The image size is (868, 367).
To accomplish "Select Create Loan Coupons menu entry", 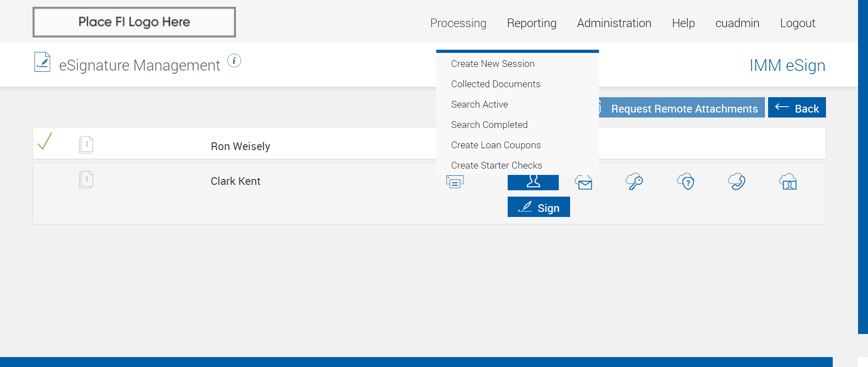I will [496, 145].
